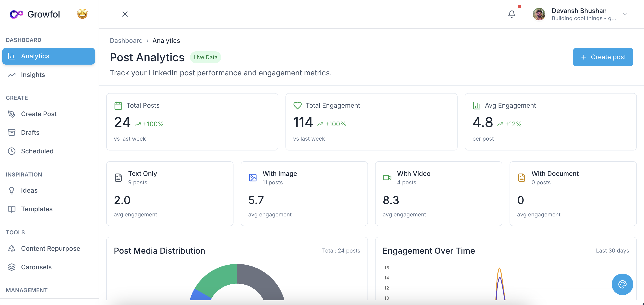644x305 pixels.
Task: Click the Scheduled clock icon
Action: [x=11, y=151]
